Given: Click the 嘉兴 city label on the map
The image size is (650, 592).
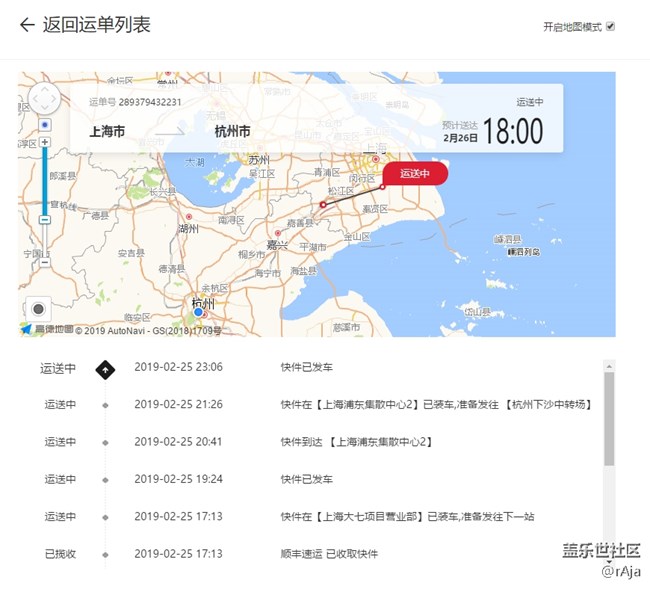Looking at the screenshot, I should point(277,245).
